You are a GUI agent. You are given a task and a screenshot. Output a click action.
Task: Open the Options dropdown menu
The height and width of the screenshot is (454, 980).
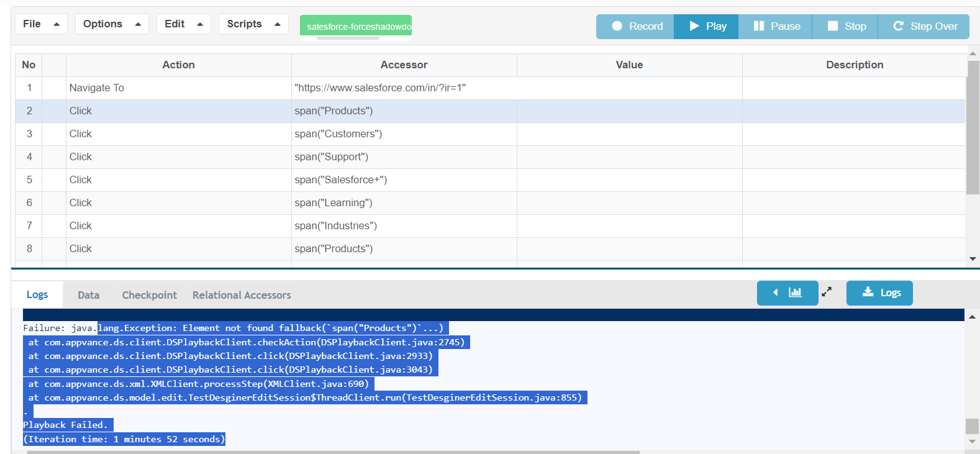[x=112, y=24]
